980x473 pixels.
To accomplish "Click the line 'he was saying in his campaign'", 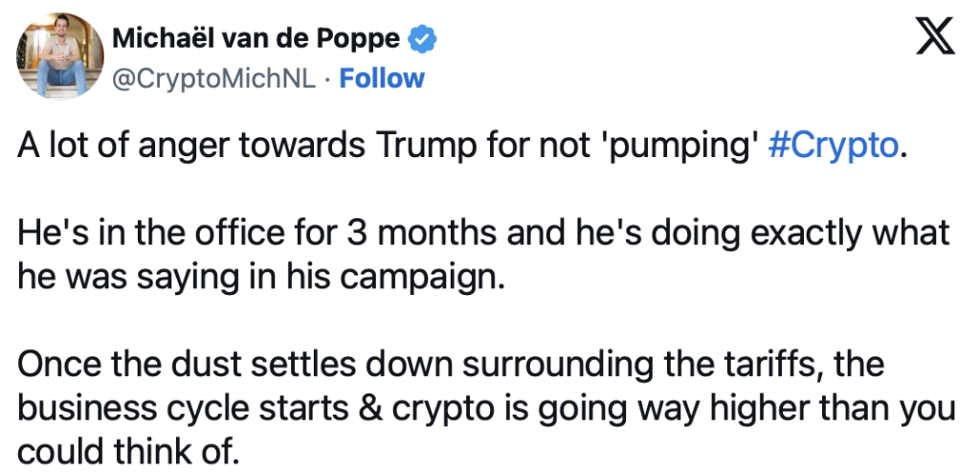I will point(260,276).
